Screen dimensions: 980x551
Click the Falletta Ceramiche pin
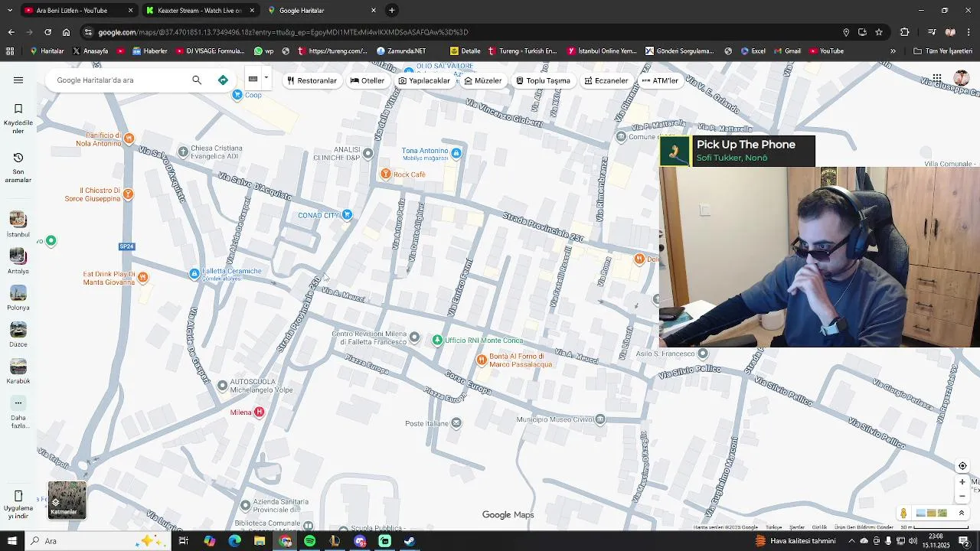click(x=194, y=274)
